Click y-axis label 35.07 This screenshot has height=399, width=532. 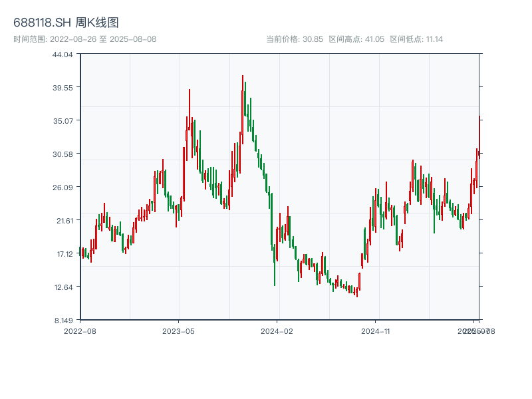click(x=63, y=121)
